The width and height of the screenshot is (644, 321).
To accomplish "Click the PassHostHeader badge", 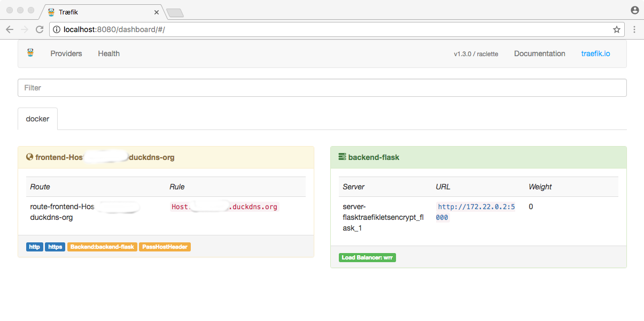I will click(x=165, y=247).
